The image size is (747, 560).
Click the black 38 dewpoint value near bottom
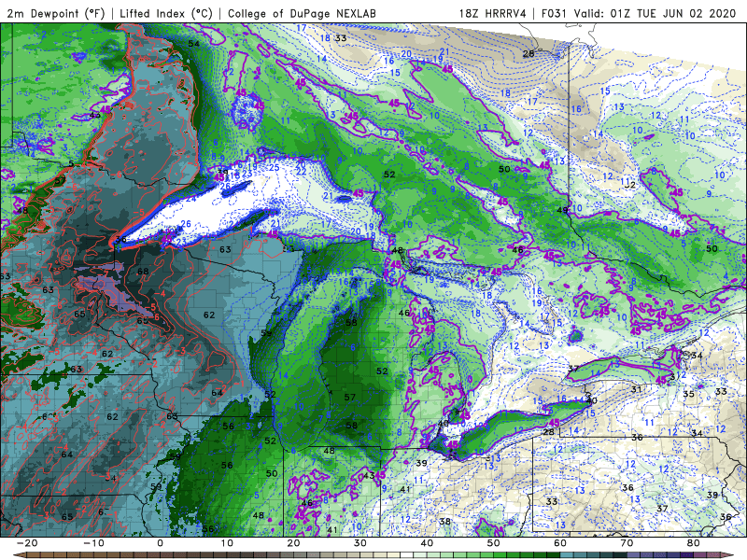(x=445, y=522)
